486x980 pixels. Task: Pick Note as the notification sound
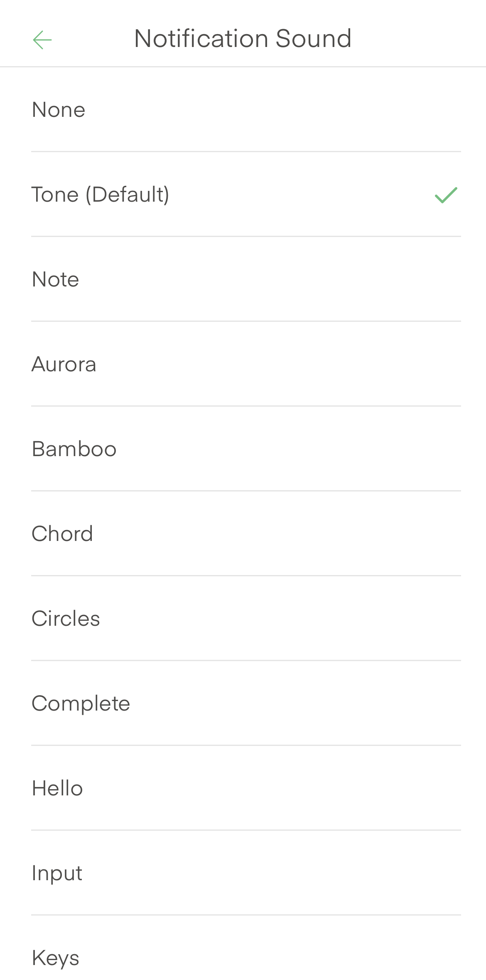point(56,279)
